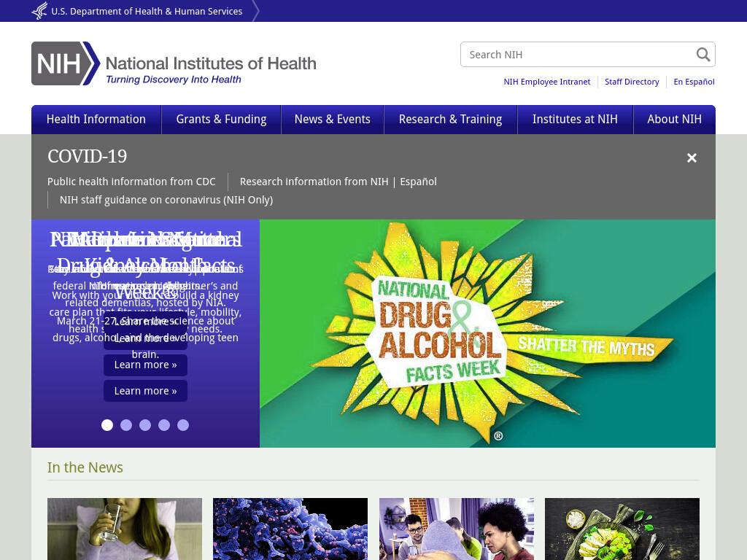Viewport: 747px width, 560px height.
Task: Open Public health information from CDC
Action: point(131,182)
